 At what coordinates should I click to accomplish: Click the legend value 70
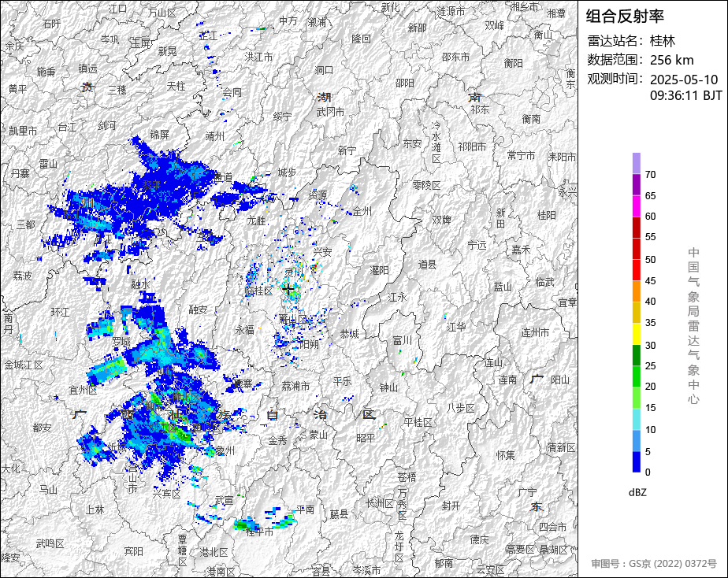651,174
